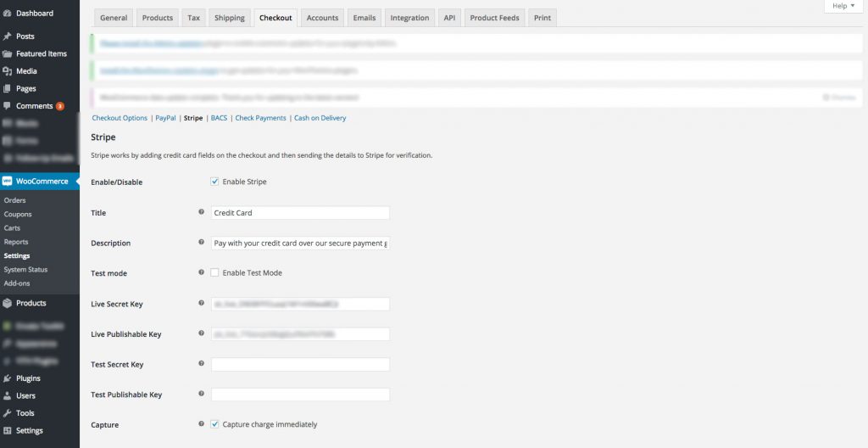
Task: Open System Status submenu item
Action: (25, 270)
